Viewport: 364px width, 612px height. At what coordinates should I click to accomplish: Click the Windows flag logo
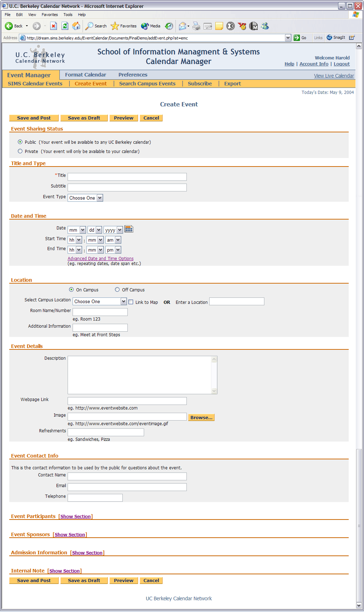(x=356, y=15)
